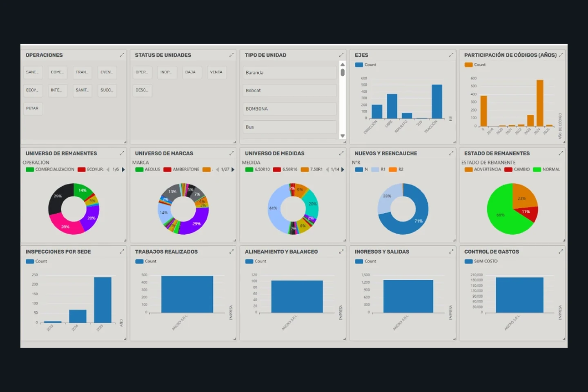
Task: Toggle the AMBERSTONE legend item
Action: (x=181, y=169)
